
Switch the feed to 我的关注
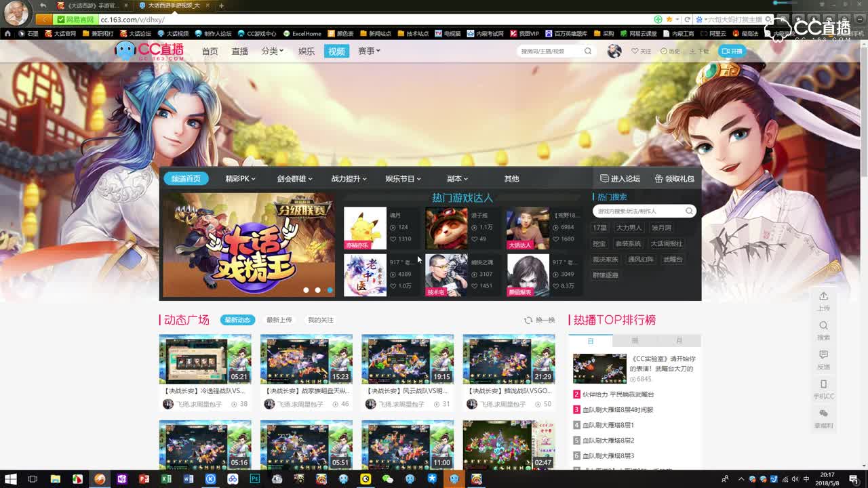point(321,320)
